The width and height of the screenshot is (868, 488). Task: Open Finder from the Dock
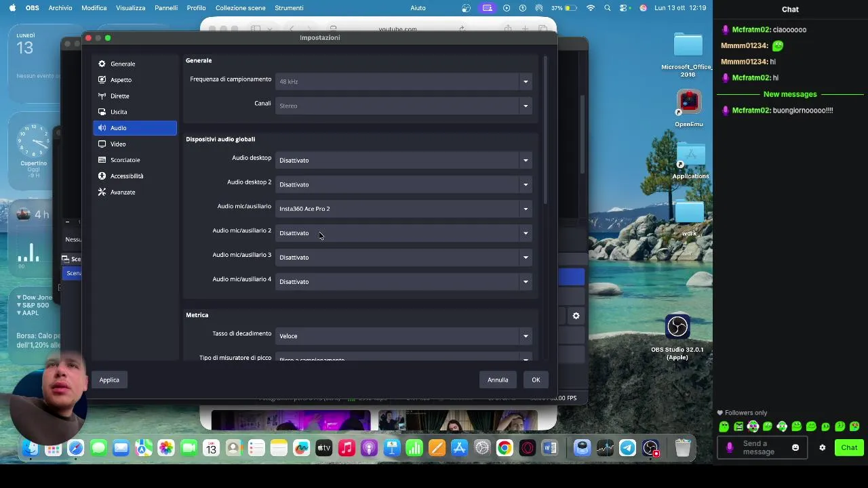[31, 448]
